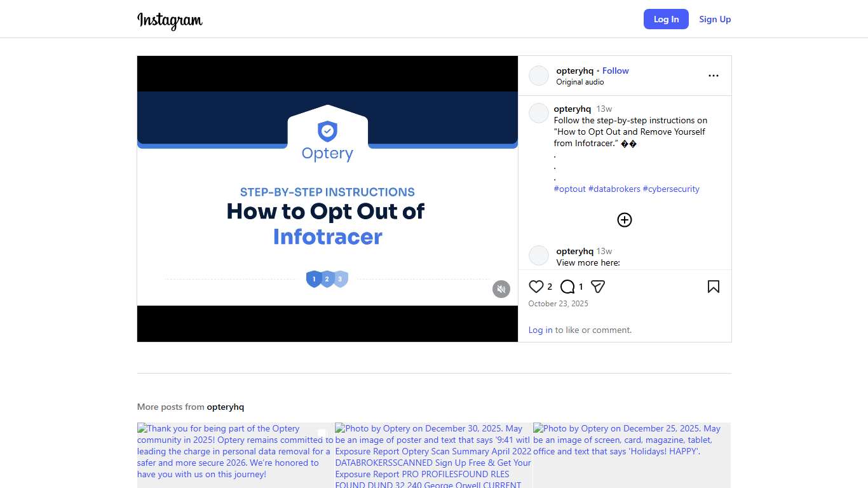This screenshot has height=488, width=868.
Task: Open the #cybersecurity hashtag
Action: [x=671, y=189]
